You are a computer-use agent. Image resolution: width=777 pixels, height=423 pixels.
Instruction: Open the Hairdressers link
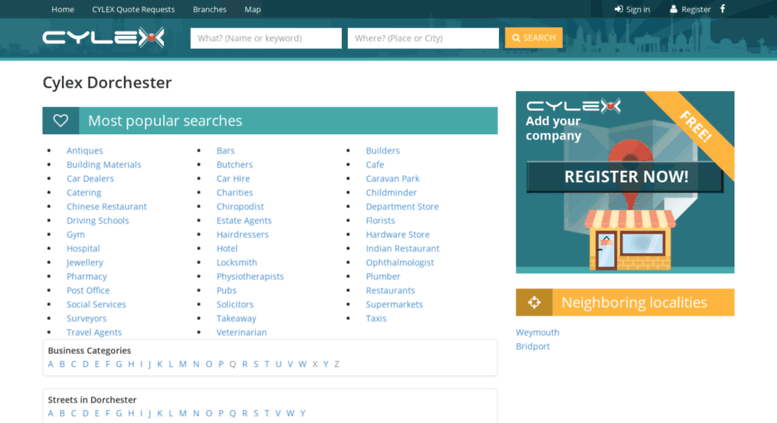(x=242, y=234)
